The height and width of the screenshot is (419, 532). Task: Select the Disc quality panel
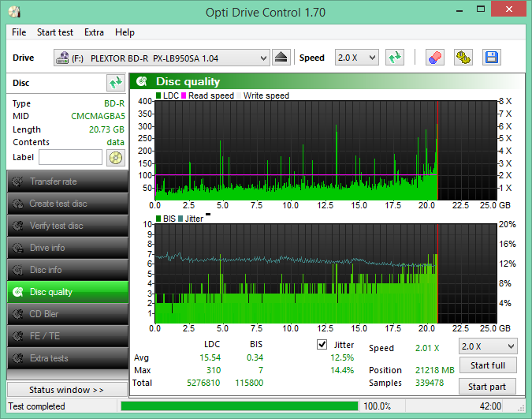tap(68, 292)
